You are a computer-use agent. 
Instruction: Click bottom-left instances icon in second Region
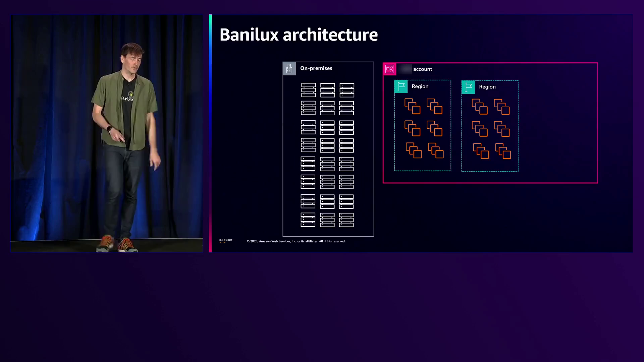(x=481, y=151)
